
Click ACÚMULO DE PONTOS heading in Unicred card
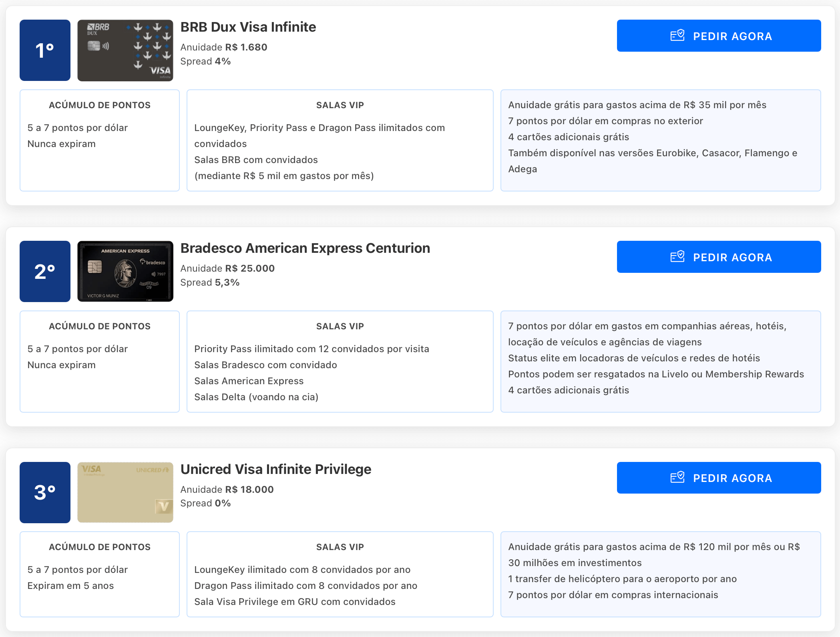tap(100, 547)
